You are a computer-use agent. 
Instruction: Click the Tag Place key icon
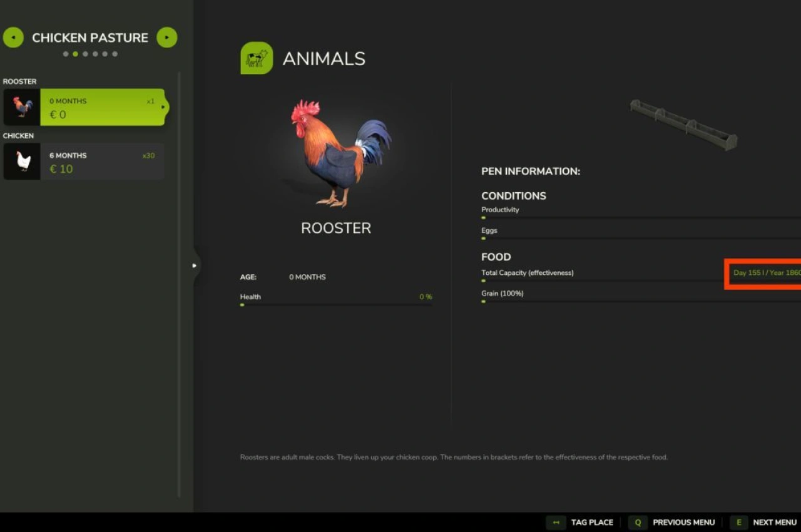[556, 523]
